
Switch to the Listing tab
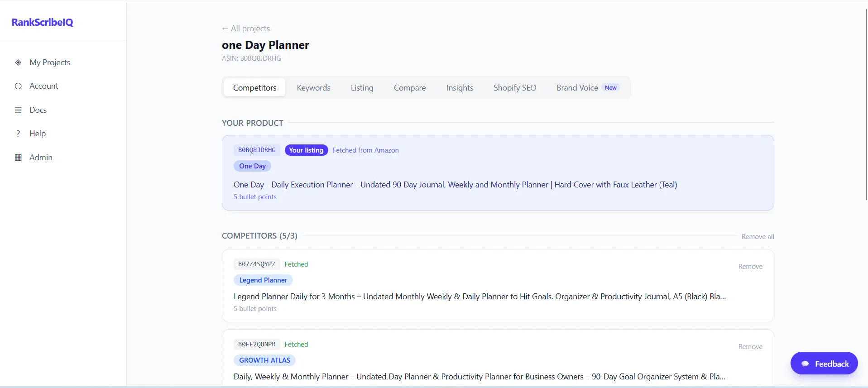[x=362, y=88]
